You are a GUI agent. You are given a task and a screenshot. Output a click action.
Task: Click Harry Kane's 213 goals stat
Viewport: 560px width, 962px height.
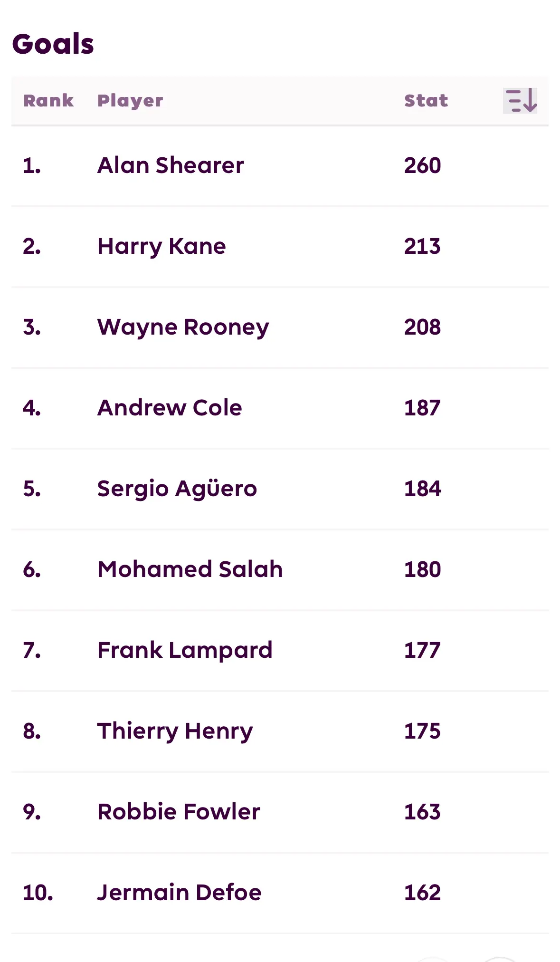click(422, 246)
